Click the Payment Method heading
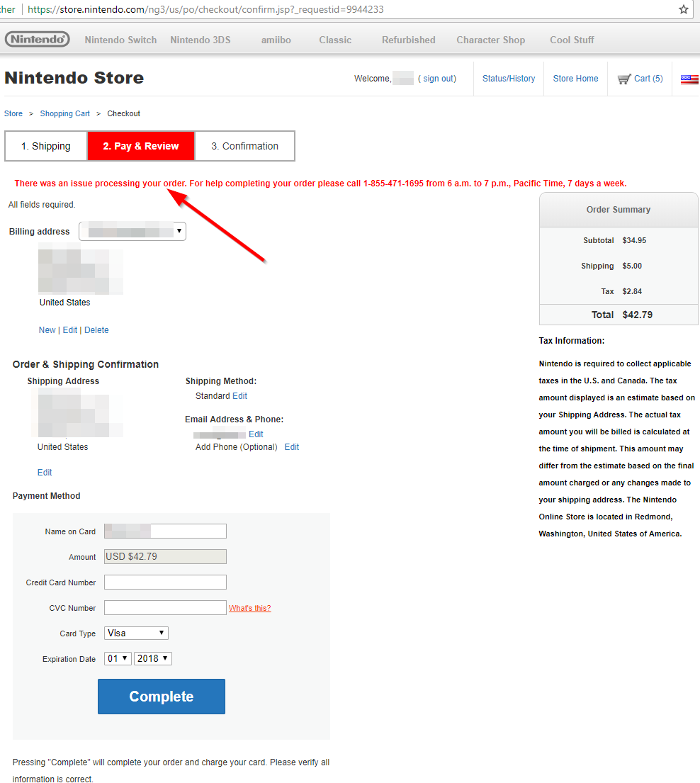Image resolution: width=700 pixels, height=783 pixels. 47,496
